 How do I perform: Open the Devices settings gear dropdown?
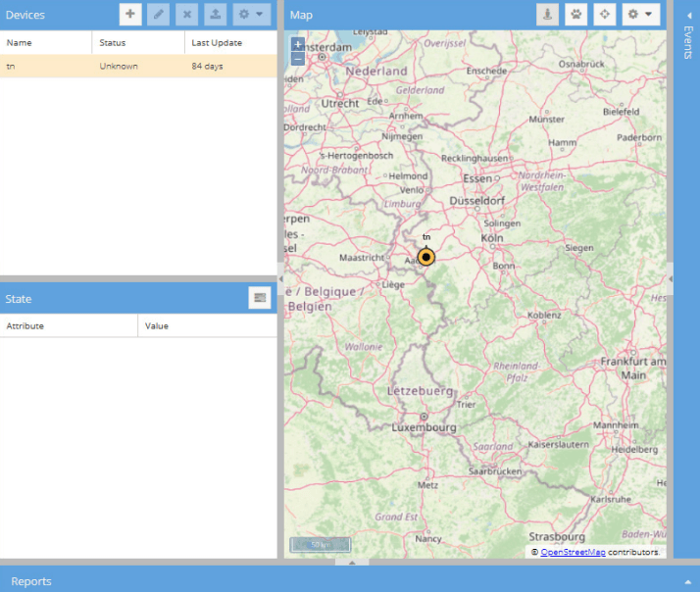pos(249,15)
